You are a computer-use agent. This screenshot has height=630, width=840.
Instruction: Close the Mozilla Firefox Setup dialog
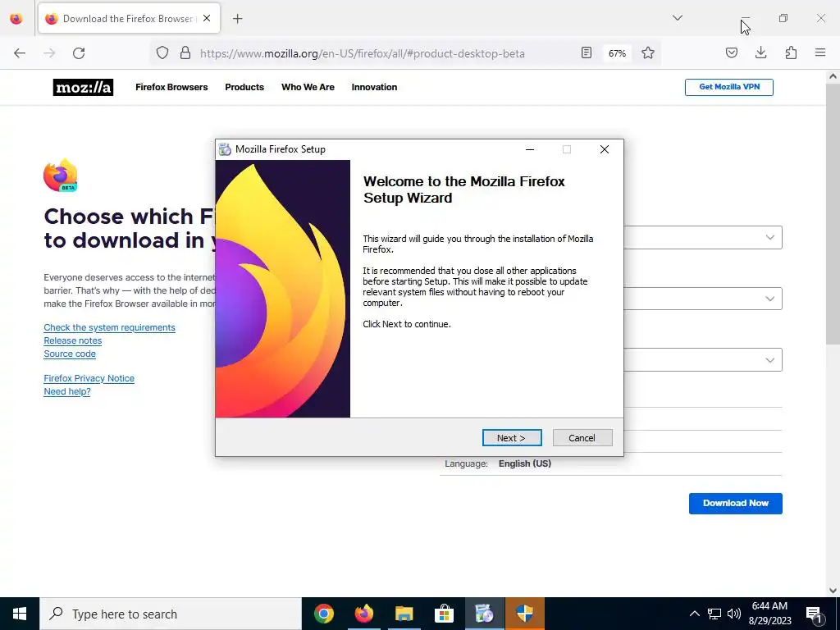tap(605, 149)
